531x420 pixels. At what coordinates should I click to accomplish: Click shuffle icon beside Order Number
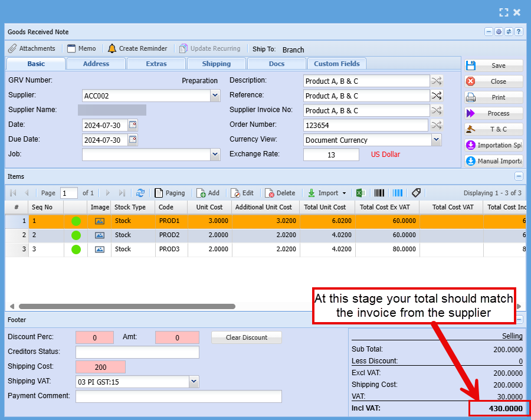click(437, 125)
